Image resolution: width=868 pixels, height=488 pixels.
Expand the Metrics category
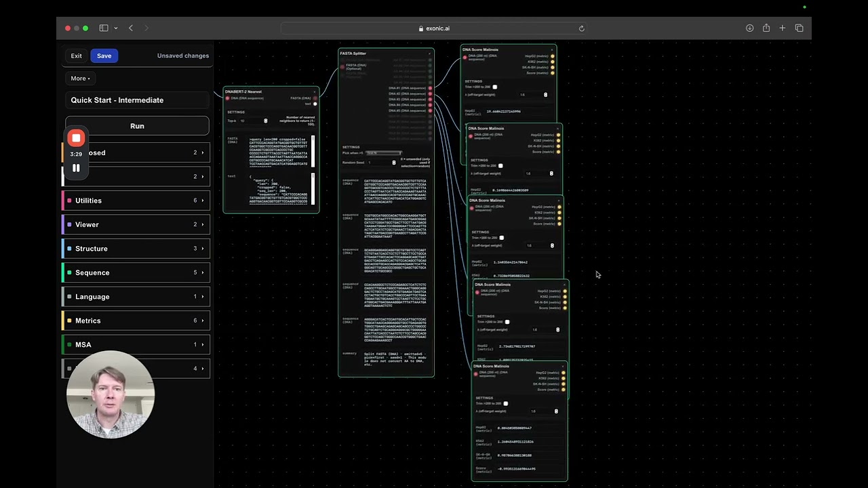click(136, 321)
